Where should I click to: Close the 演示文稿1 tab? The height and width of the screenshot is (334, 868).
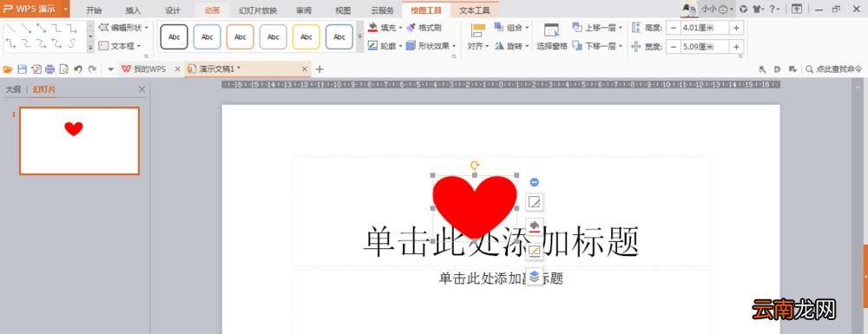[x=305, y=69]
